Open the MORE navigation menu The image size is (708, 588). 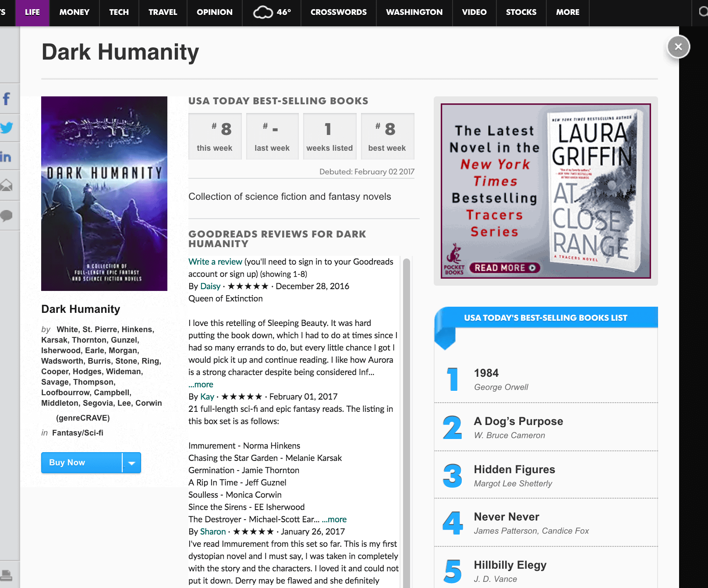[x=568, y=12]
